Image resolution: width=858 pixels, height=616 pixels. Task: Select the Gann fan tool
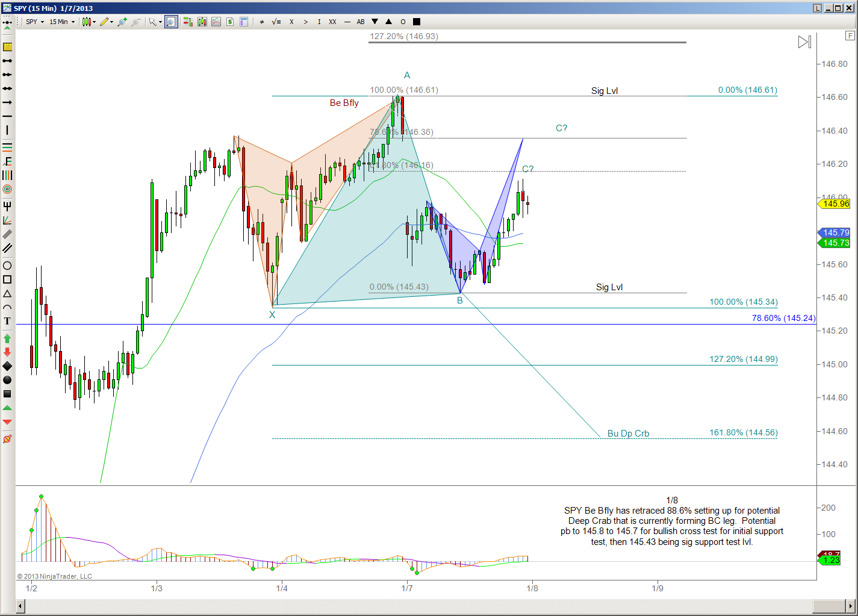(7, 220)
